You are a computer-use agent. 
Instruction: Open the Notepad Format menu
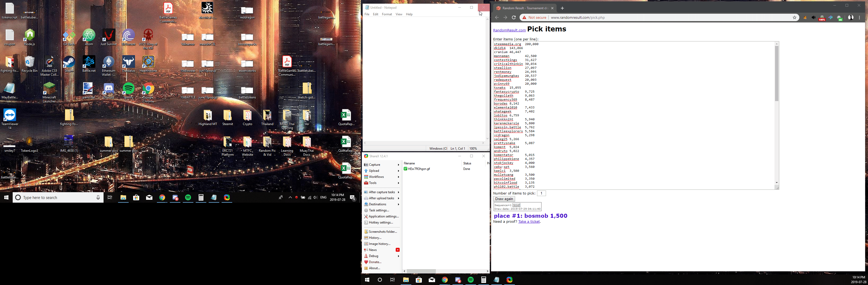click(x=386, y=14)
